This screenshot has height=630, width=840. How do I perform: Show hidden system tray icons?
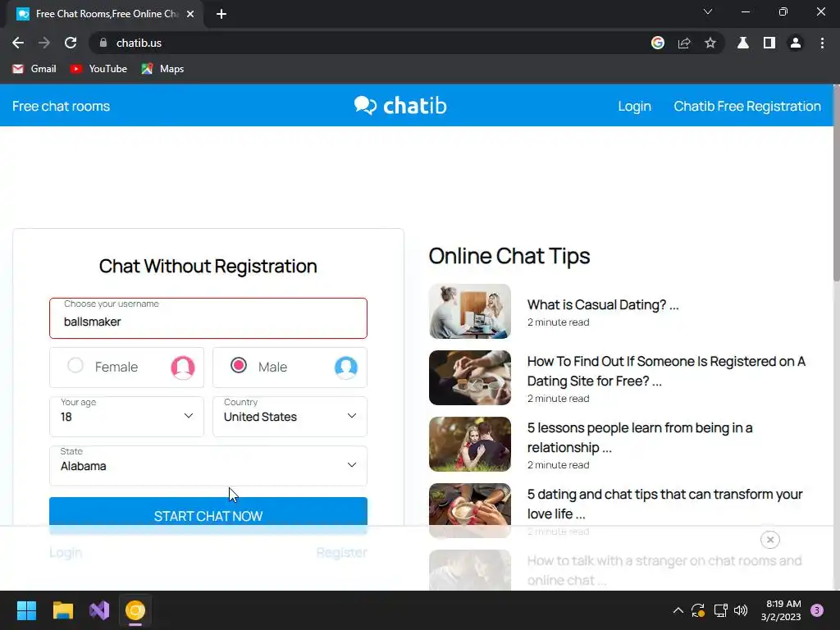pyautogui.click(x=678, y=610)
